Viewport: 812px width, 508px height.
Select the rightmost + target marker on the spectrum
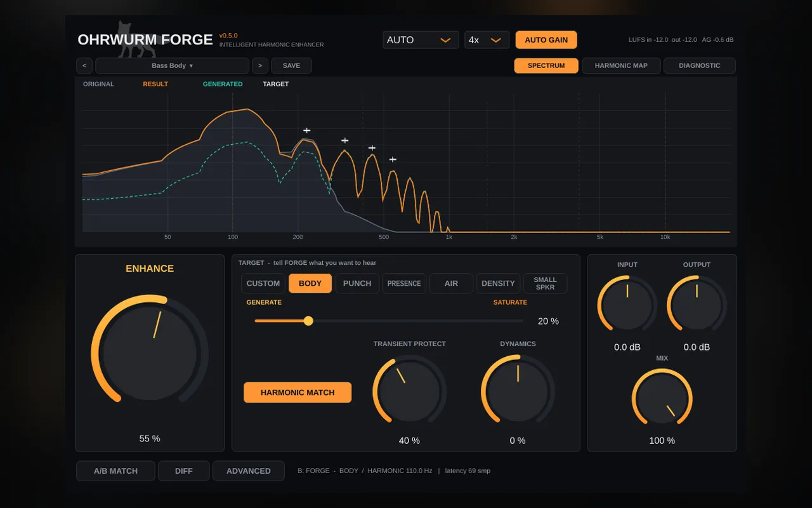tap(393, 159)
